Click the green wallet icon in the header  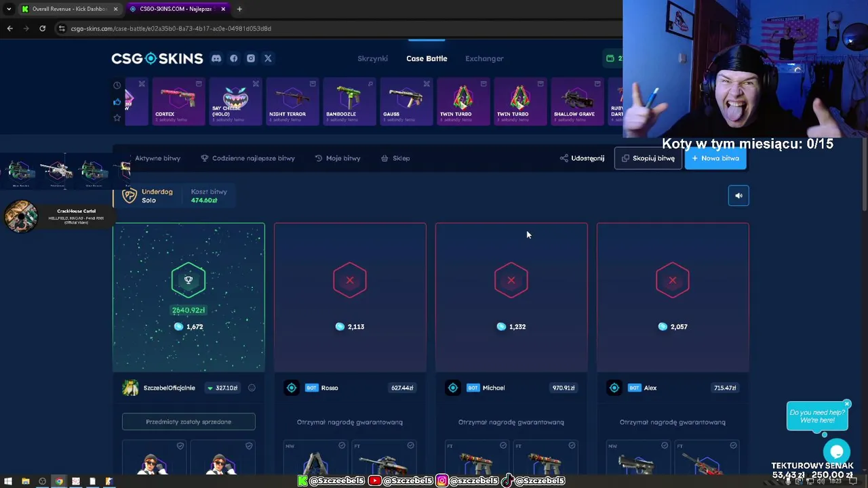coord(610,58)
